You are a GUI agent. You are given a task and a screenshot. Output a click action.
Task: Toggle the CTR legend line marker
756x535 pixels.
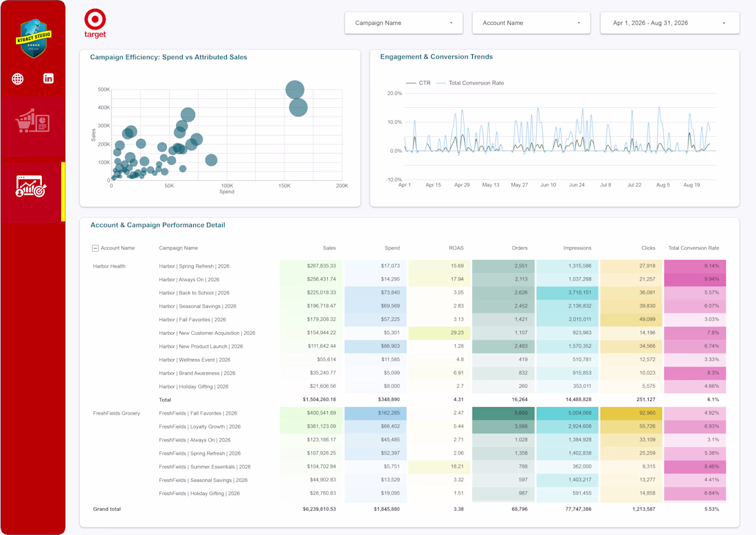pos(411,83)
